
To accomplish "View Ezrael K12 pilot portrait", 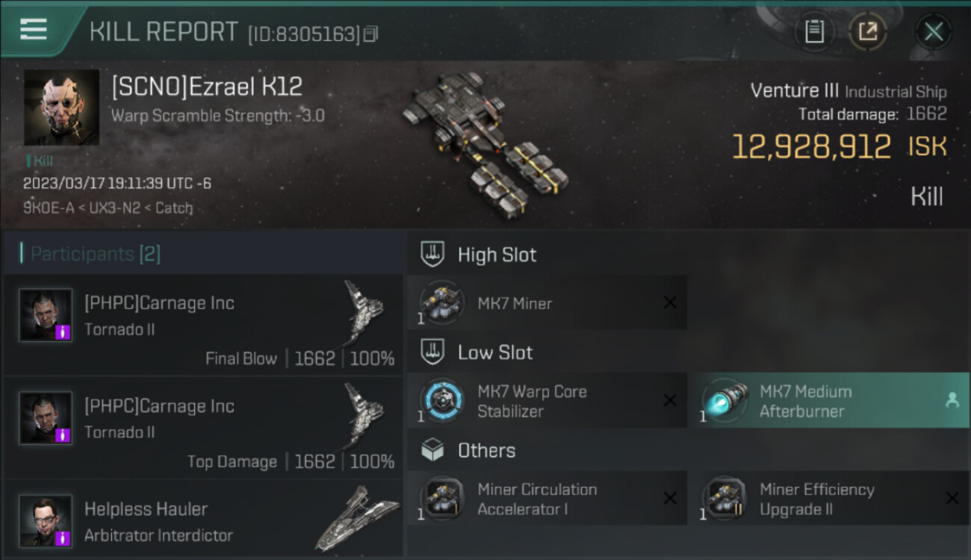I will coord(61,108).
